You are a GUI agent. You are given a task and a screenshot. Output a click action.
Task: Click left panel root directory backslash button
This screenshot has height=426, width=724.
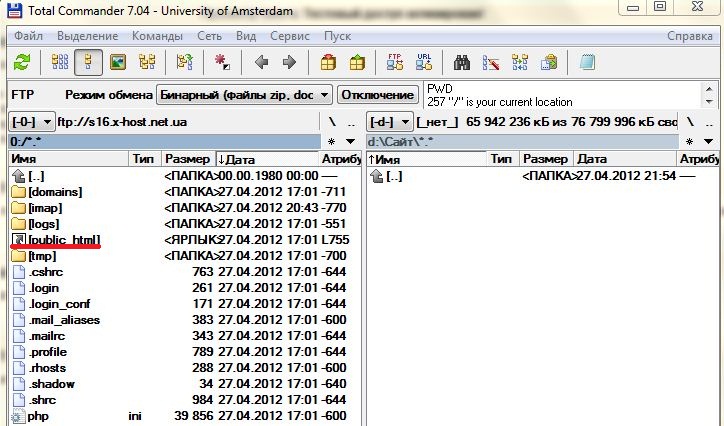pyautogui.click(x=332, y=122)
